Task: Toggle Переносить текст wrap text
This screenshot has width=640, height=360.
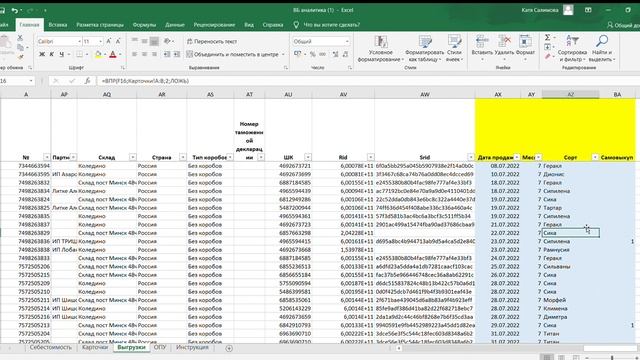Action: (x=212, y=41)
